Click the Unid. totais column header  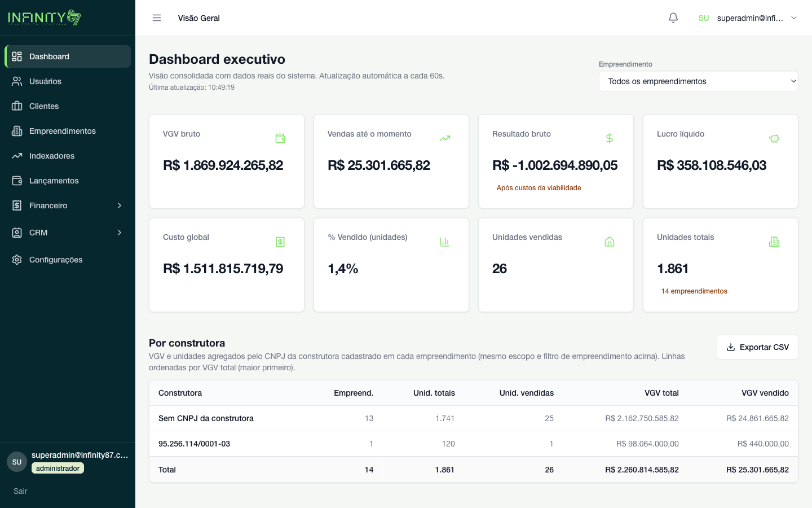coord(434,393)
